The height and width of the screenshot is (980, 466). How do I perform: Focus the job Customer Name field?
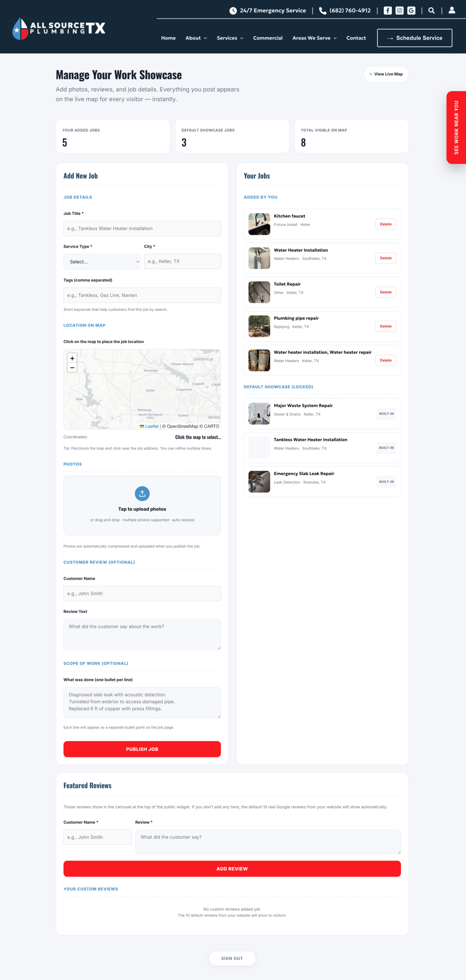coord(142,593)
